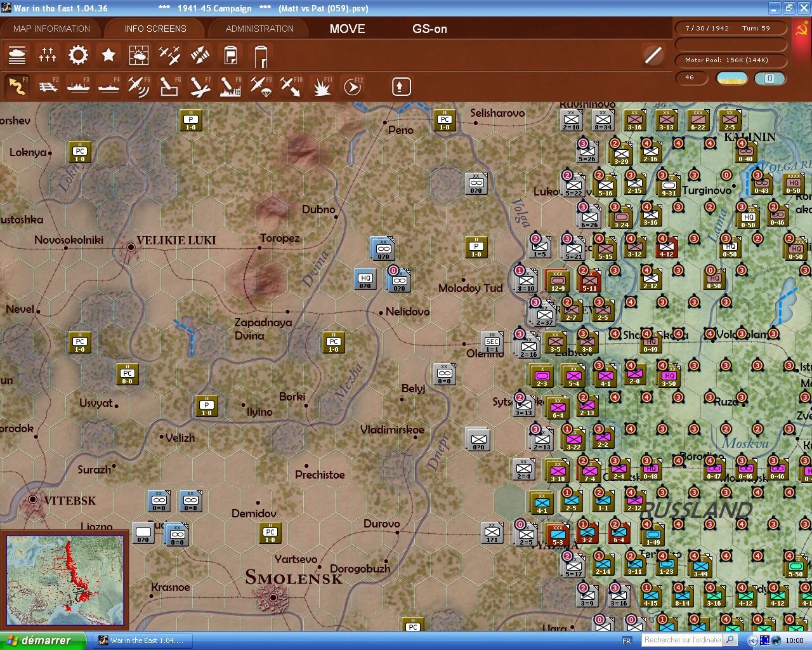Activate F4 amphibious transport mode
812x650 pixels.
tap(108, 86)
